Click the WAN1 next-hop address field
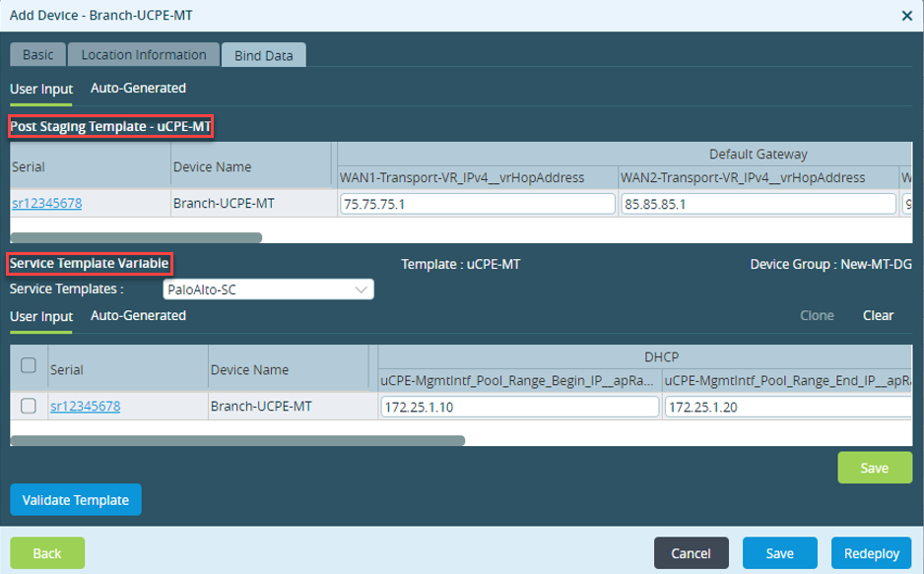 (478, 204)
